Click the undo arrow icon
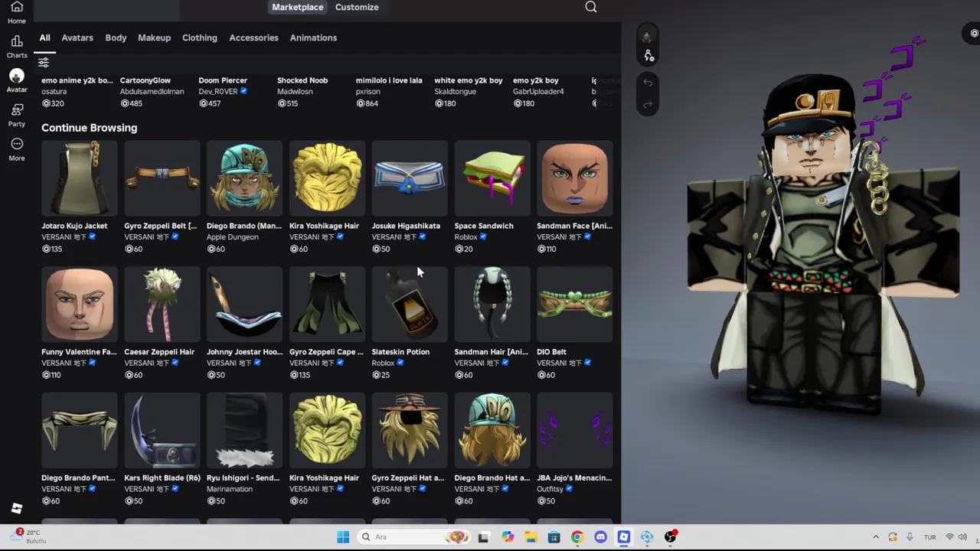 click(x=648, y=83)
